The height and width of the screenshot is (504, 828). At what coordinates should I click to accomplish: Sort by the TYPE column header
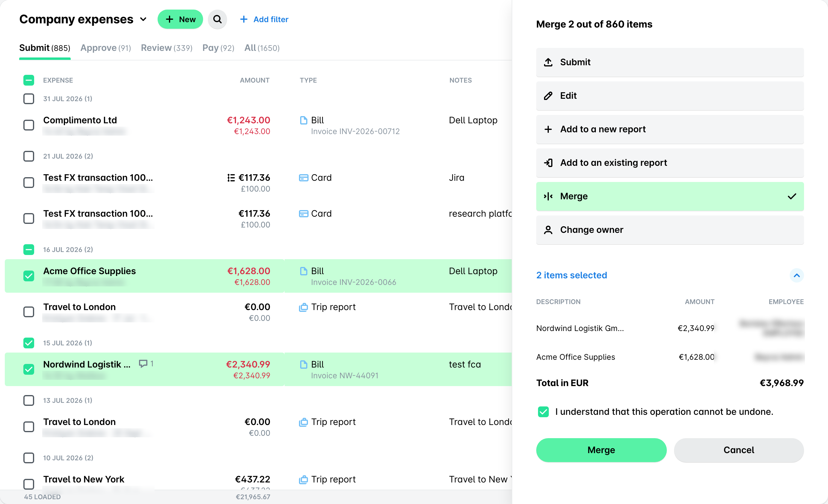[x=308, y=80]
